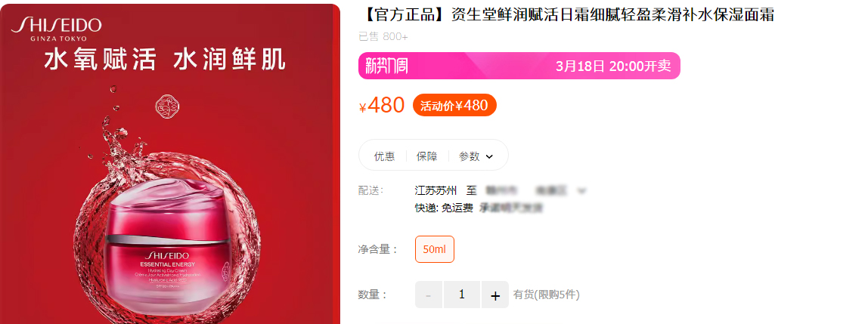The image size is (868, 324).
Task: Expand the delivery destination dropdown arrow
Action: [x=581, y=191]
